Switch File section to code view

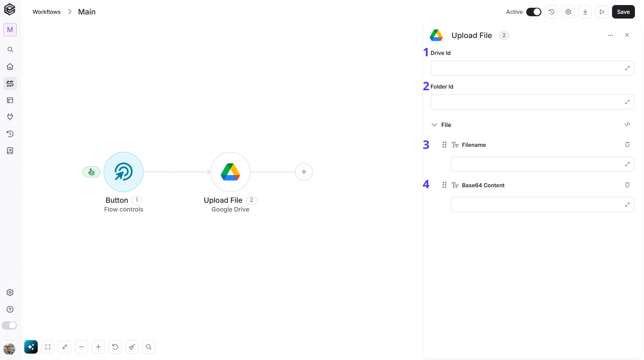(x=627, y=125)
